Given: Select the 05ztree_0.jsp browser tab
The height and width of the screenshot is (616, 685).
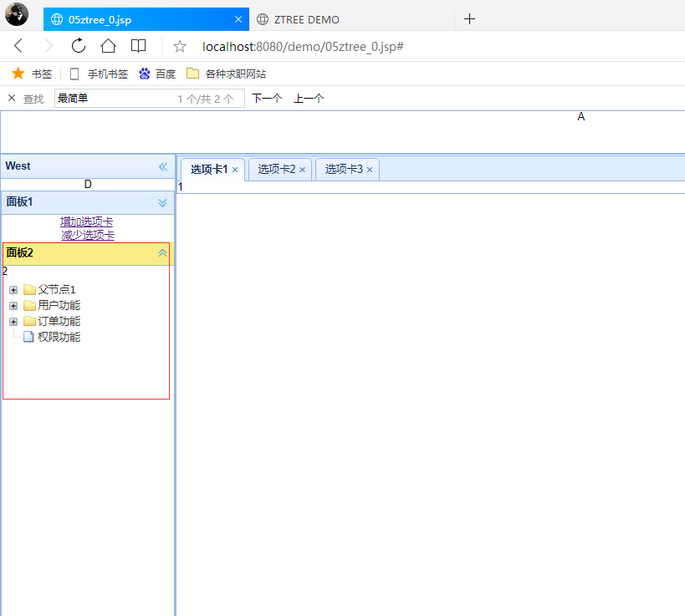Looking at the screenshot, I should [146, 19].
